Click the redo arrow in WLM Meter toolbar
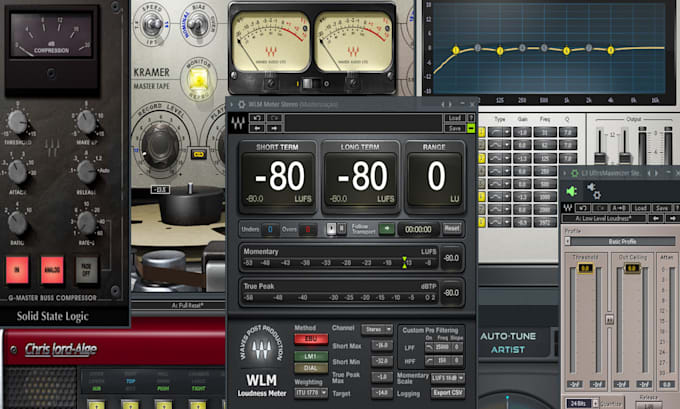The width and height of the screenshot is (680, 409). coord(275,118)
